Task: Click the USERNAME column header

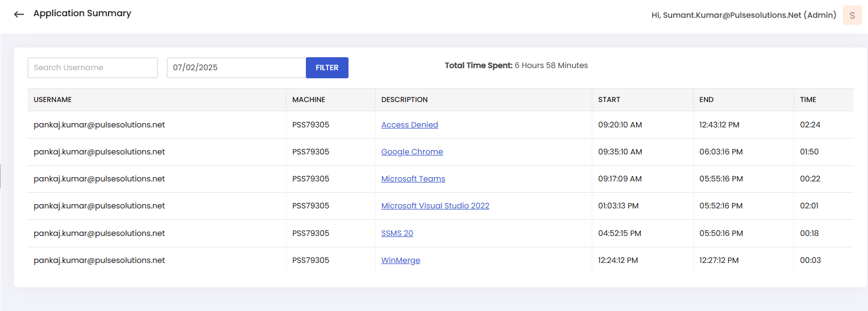Action: coord(53,100)
